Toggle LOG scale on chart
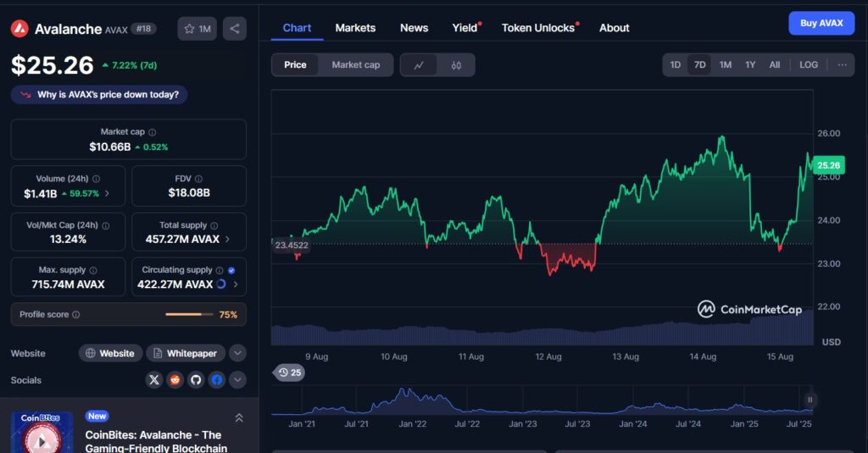This screenshot has width=868, height=453. click(x=809, y=64)
